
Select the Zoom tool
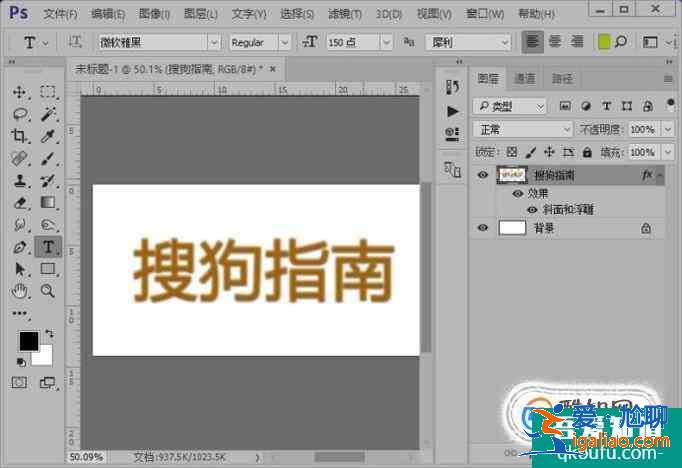pyautogui.click(x=48, y=291)
